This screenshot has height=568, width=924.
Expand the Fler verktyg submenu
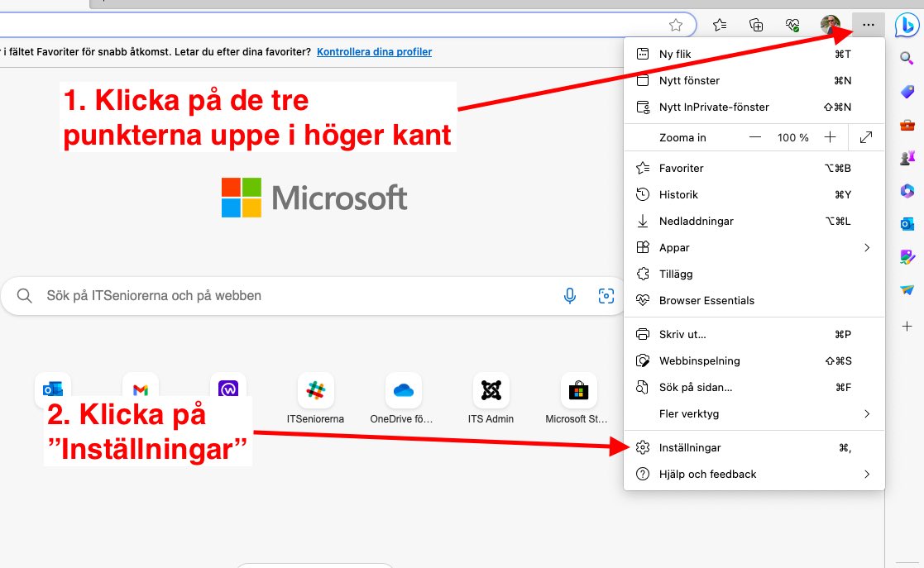click(x=754, y=413)
